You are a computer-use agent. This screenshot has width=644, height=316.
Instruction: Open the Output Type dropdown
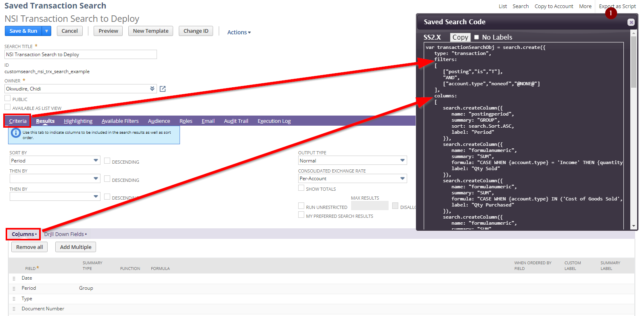402,160
